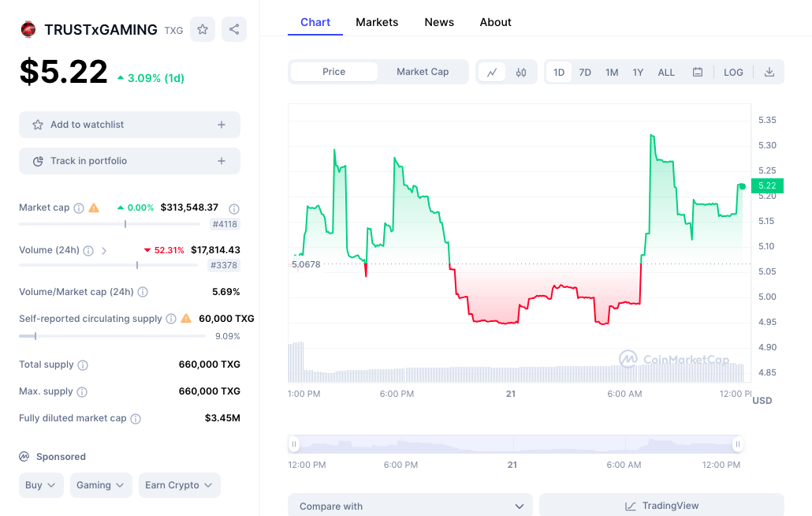Open the News tab

439,22
